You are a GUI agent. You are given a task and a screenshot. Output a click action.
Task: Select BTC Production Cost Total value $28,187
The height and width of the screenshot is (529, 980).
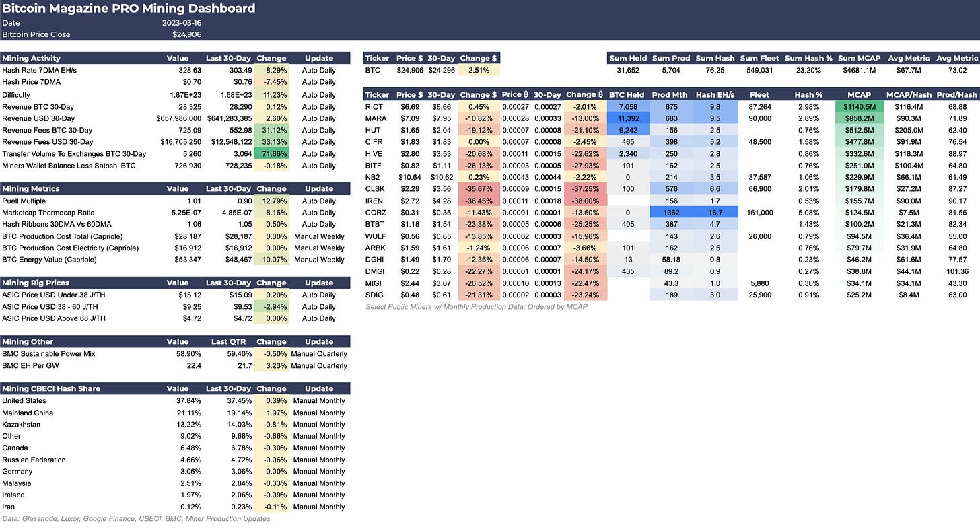(x=186, y=236)
